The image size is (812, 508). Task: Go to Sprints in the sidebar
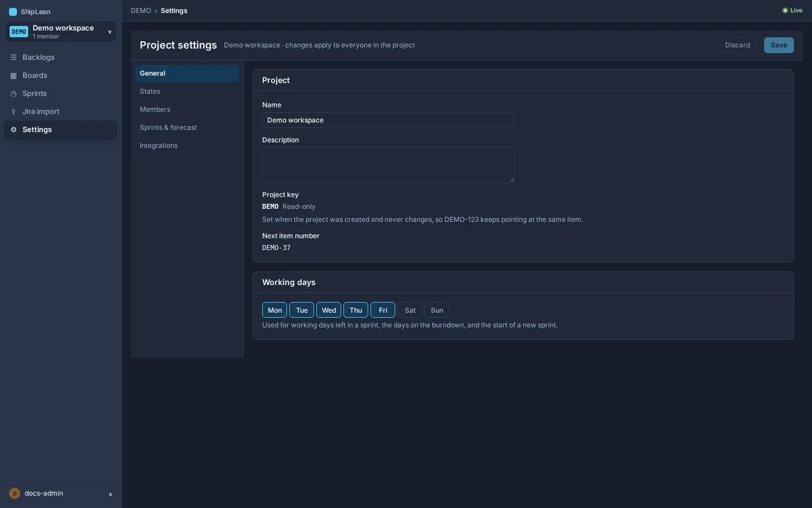[61, 94]
